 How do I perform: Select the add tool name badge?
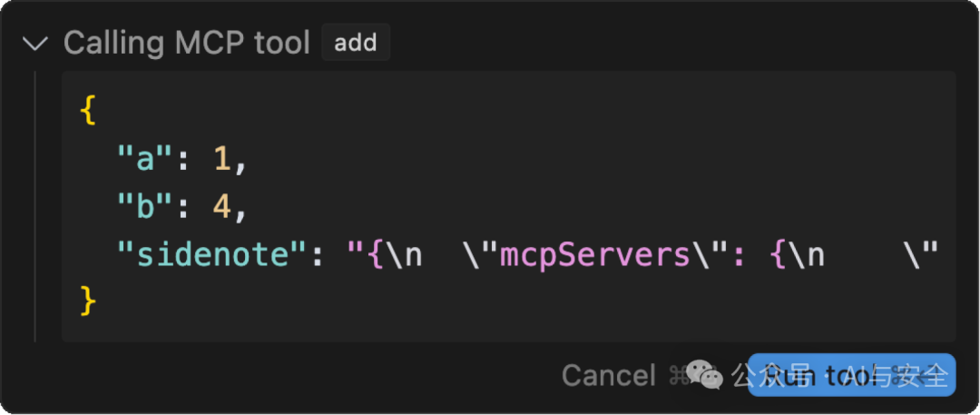pos(356,43)
